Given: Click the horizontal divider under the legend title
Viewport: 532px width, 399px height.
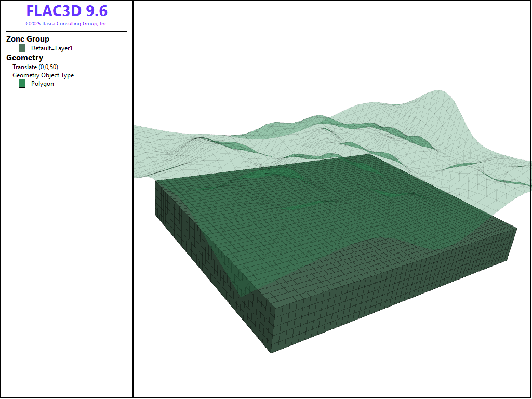Looking at the screenshot, I should 66,31.
